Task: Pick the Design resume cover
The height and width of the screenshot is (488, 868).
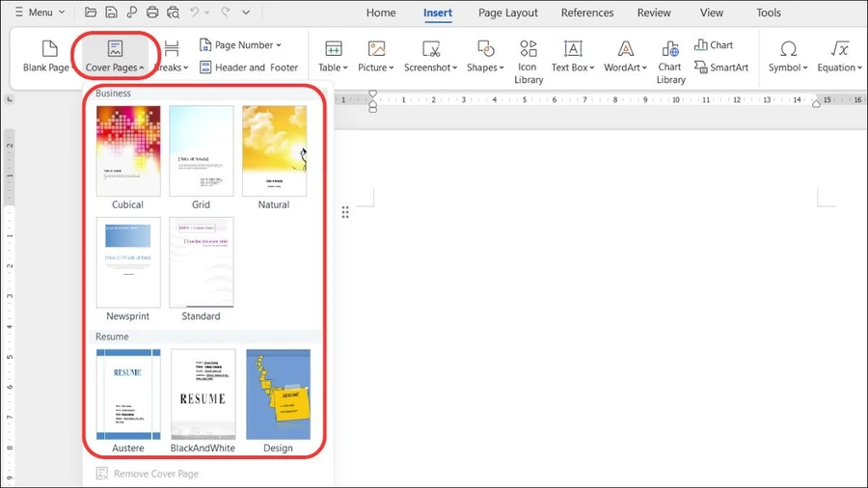Action: click(278, 393)
